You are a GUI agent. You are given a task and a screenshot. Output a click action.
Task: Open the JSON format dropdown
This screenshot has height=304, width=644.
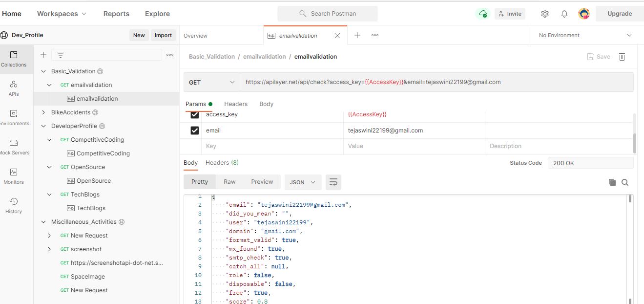[x=303, y=182]
